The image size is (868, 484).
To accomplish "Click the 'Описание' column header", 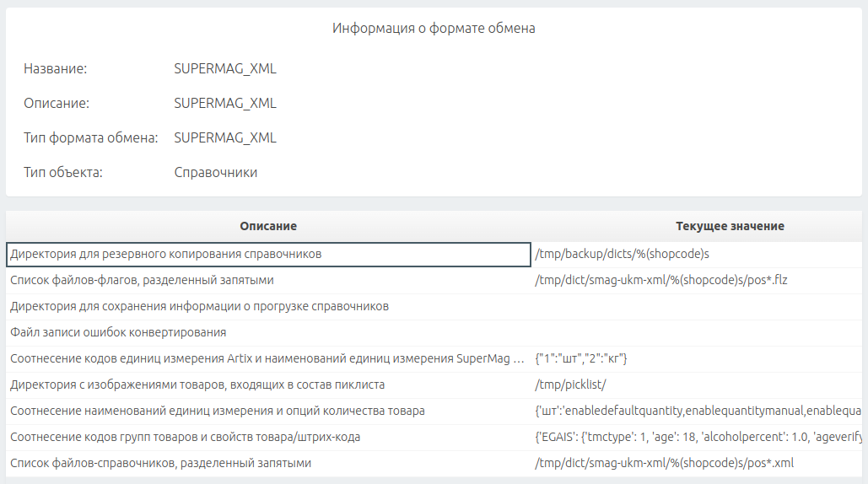I will (x=268, y=226).
